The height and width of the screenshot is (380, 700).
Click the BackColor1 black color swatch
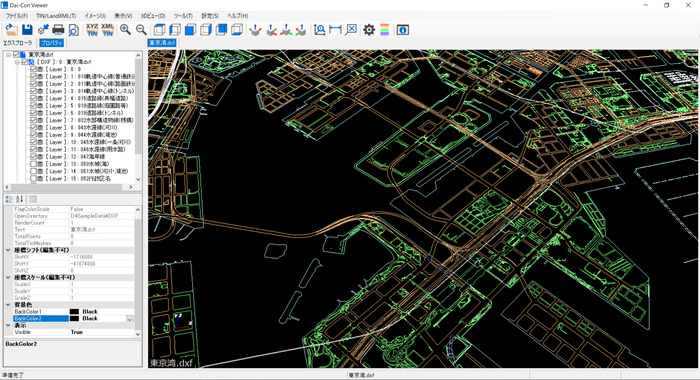pyautogui.click(x=74, y=312)
